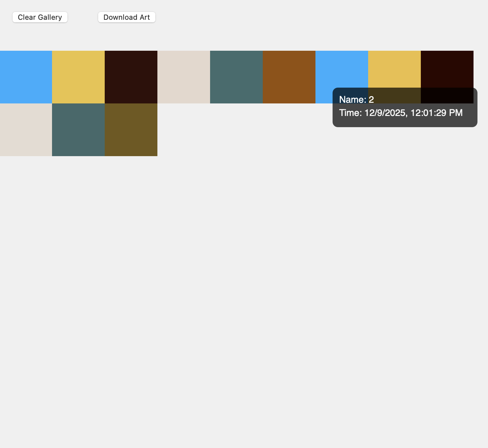
Task: Select the medium brown tile in the top row
Action: 289,76
